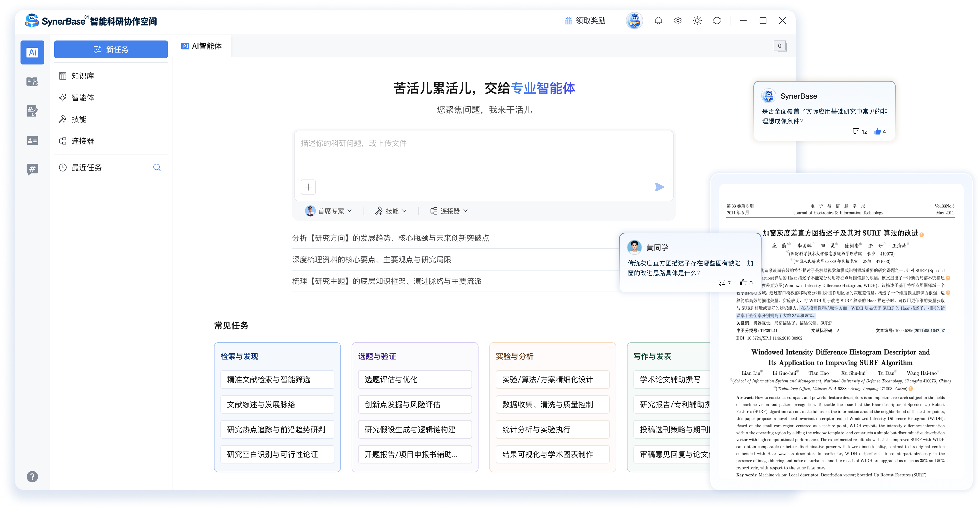
Task: Click SynerBase avatar in comment card
Action: (x=768, y=96)
